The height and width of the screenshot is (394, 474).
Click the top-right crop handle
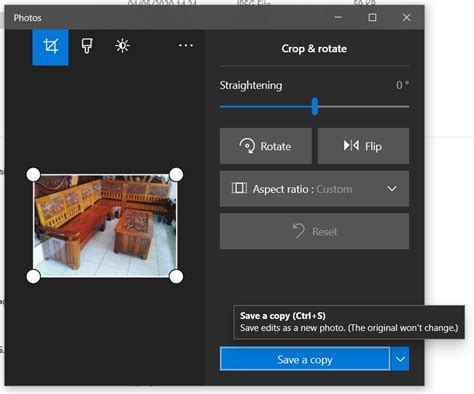[176, 175]
